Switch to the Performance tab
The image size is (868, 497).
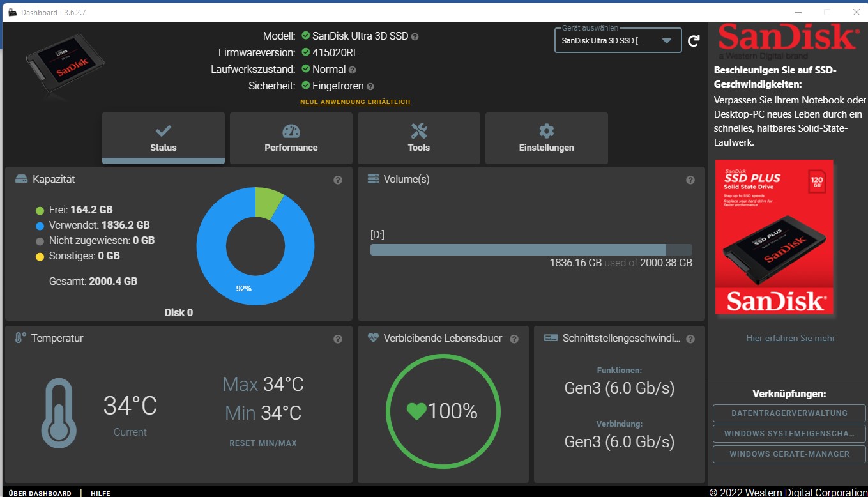[291, 138]
